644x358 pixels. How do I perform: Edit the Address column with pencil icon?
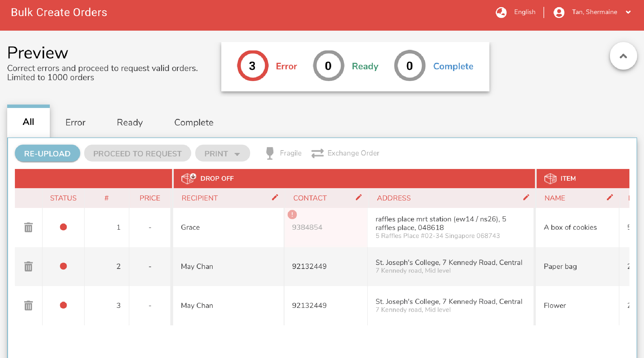(526, 197)
